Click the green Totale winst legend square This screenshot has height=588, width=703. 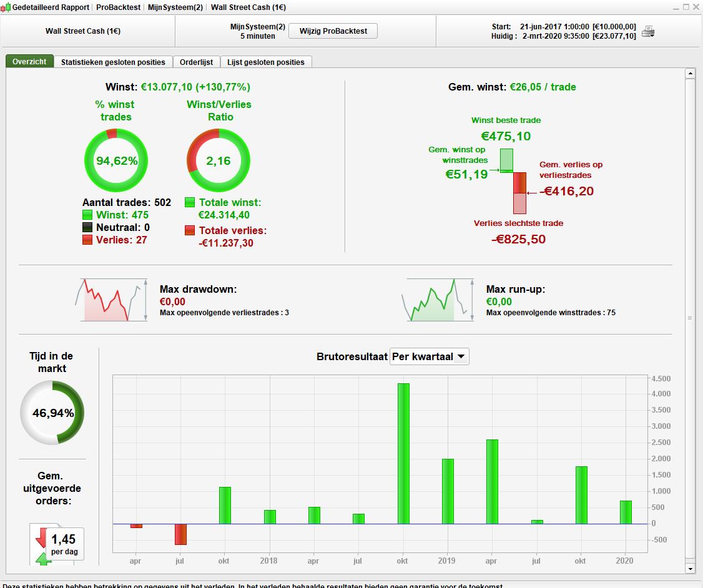click(190, 203)
